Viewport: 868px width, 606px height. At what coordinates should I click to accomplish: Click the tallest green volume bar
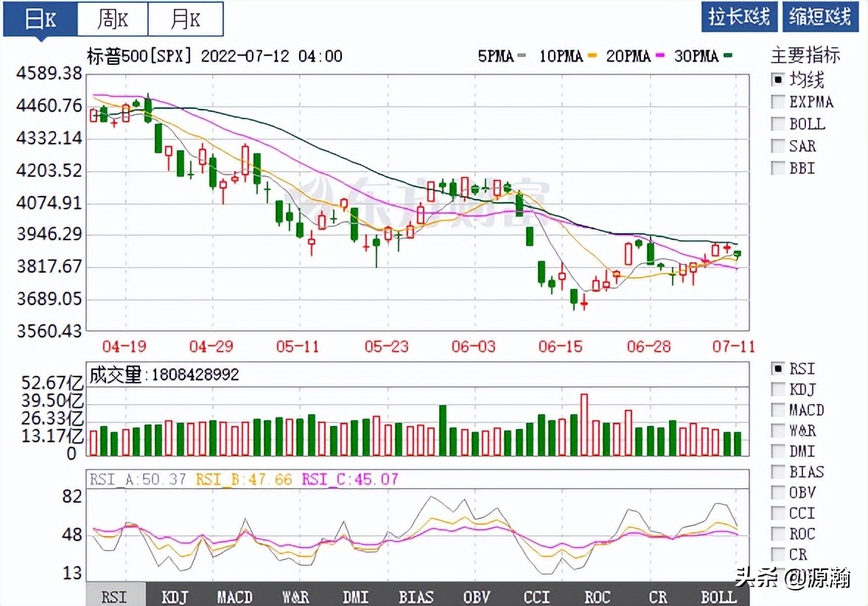point(443,431)
